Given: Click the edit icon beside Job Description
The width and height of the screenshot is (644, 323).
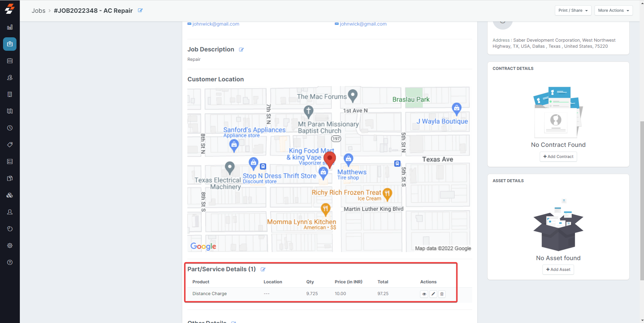Looking at the screenshot, I should [x=241, y=50].
